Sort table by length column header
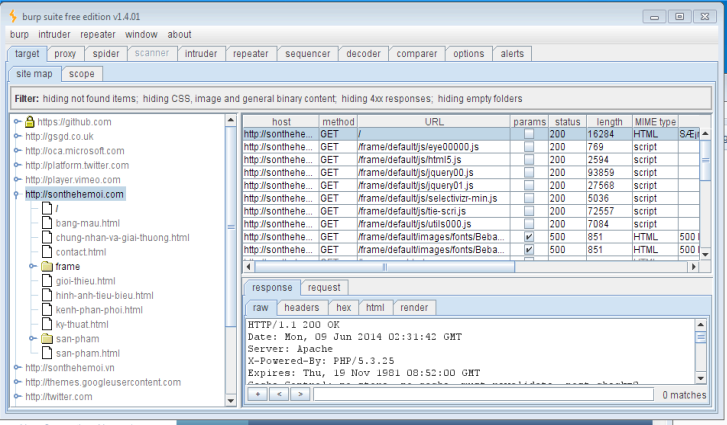 609,121
